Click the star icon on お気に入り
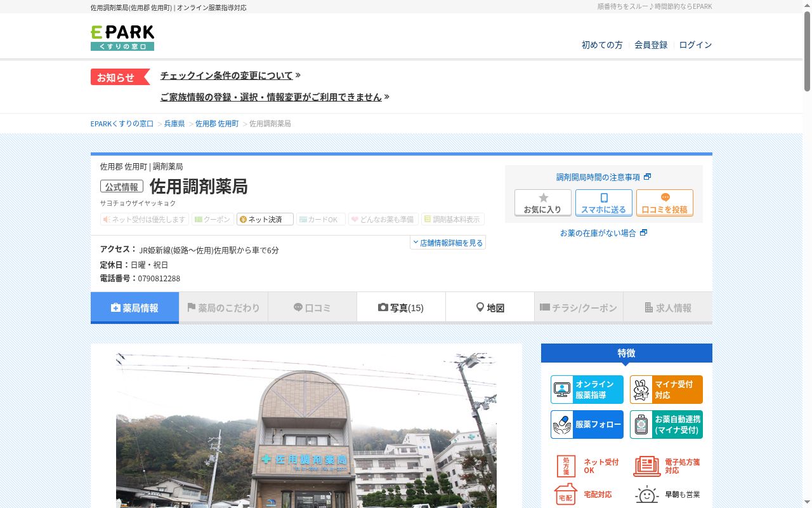Viewport: 812px width, 508px height. coord(543,197)
